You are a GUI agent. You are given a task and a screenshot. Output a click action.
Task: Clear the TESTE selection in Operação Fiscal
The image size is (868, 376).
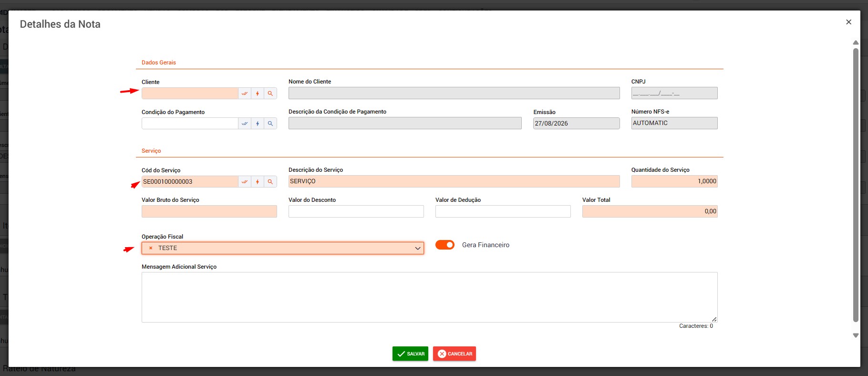pos(151,248)
